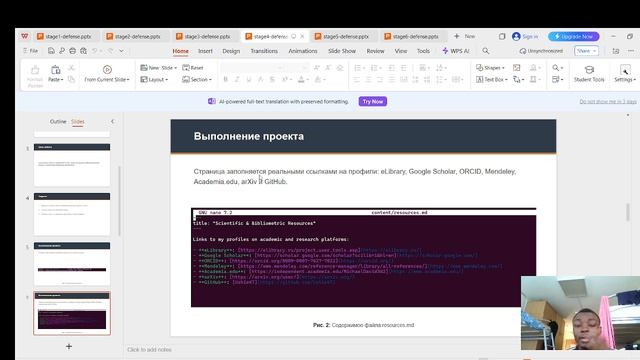This screenshot has width=640, height=360.
Task: Select slide thumbnail number 4
Action: coord(72,214)
